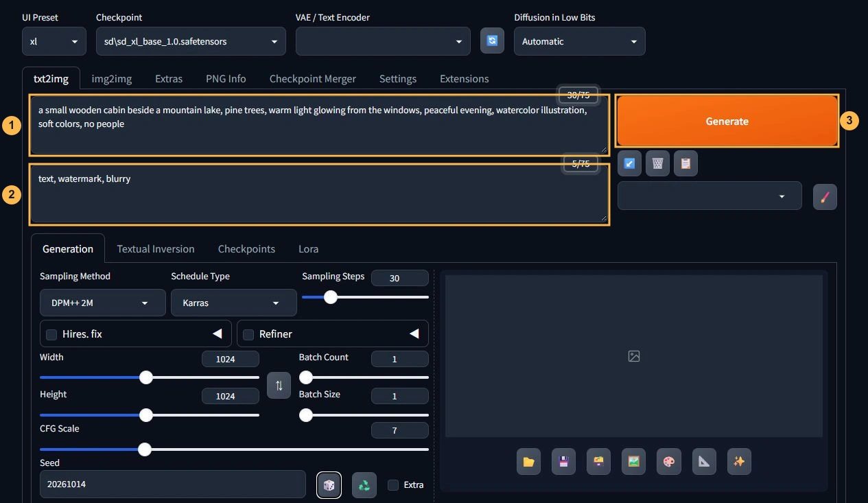
Task: Open the Checkpoint Merger tab
Action: (313, 79)
